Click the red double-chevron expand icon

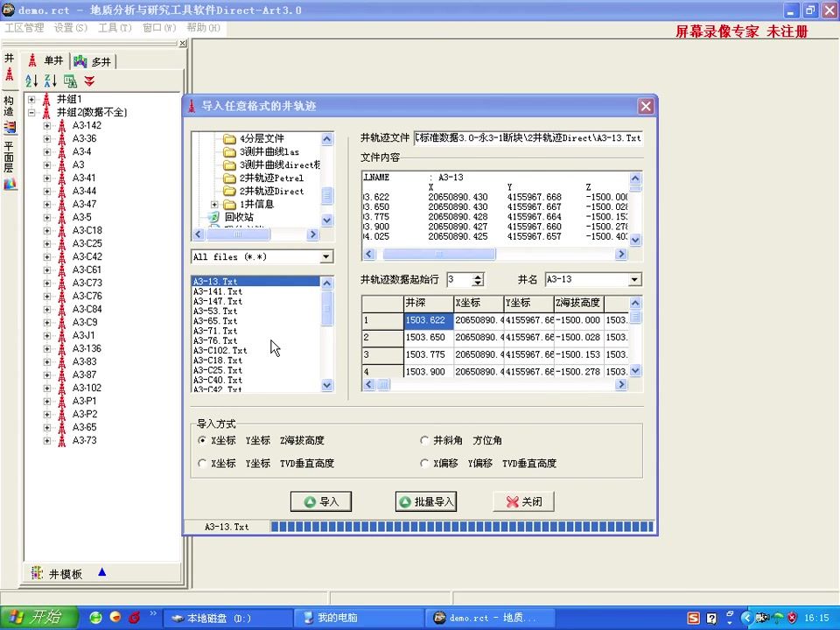[89, 80]
